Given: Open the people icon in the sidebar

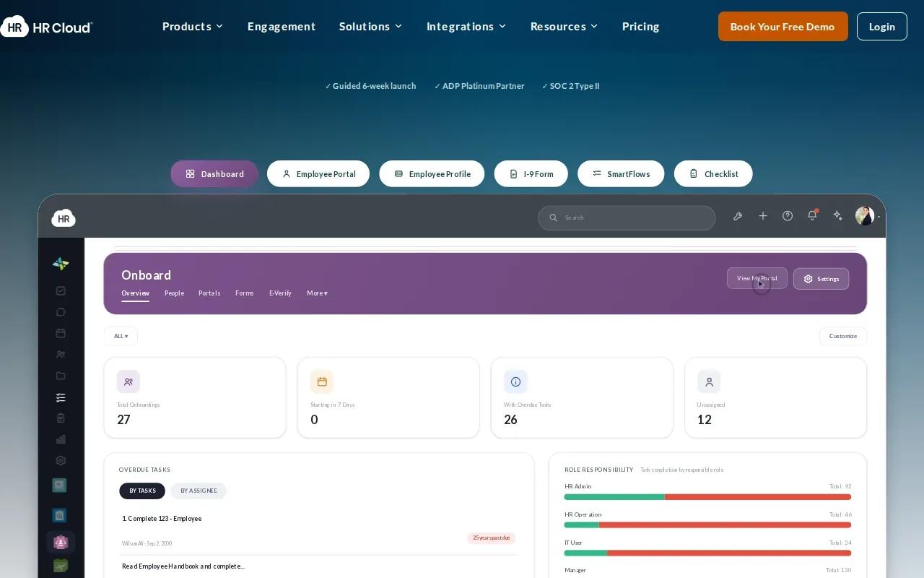Looking at the screenshot, I should click(61, 355).
